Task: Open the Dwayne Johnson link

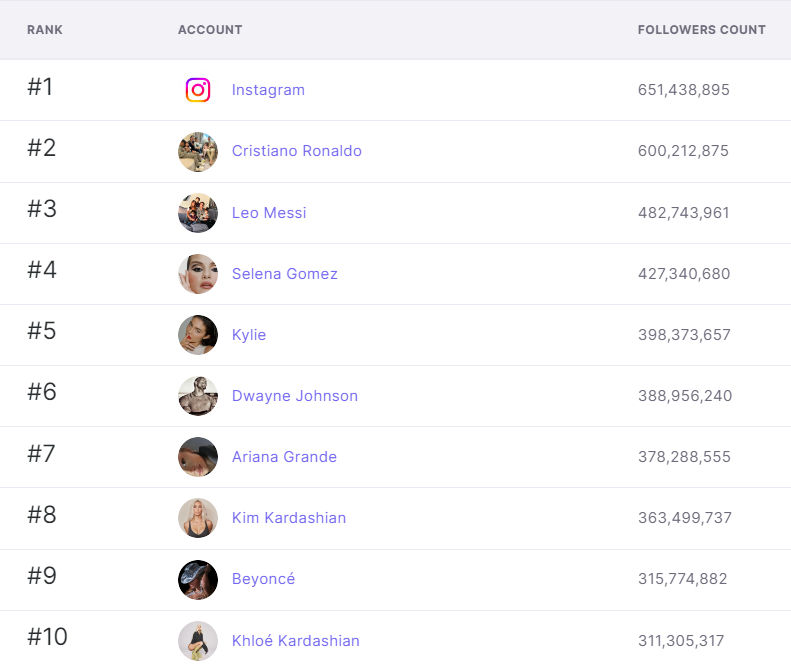Action: [x=295, y=396]
